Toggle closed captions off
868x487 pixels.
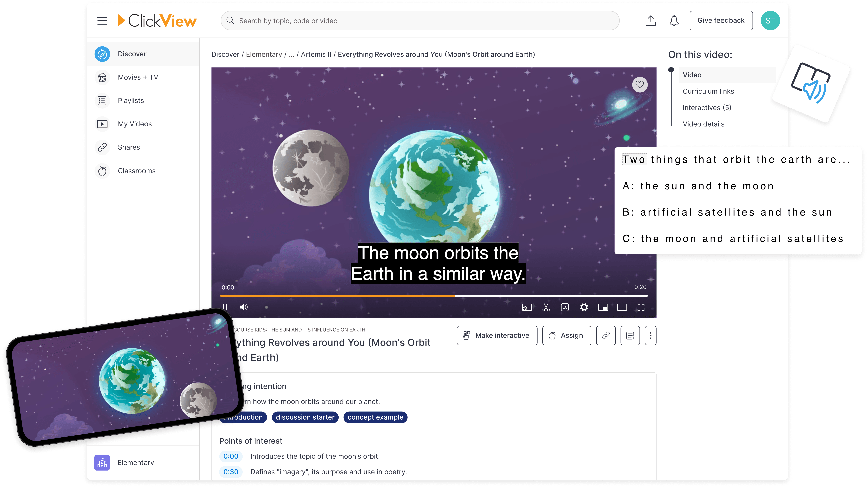pyautogui.click(x=565, y=307)
